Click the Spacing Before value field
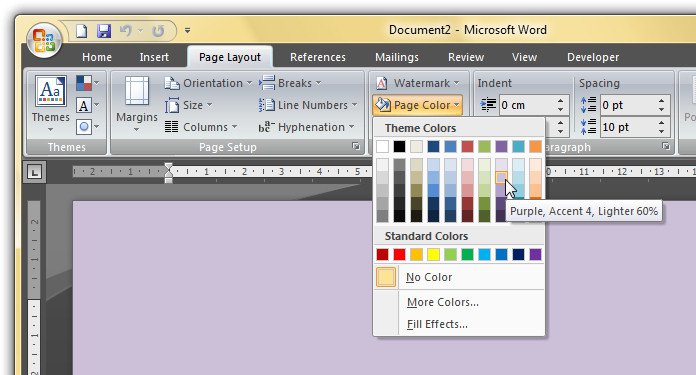 coord(628,105)
